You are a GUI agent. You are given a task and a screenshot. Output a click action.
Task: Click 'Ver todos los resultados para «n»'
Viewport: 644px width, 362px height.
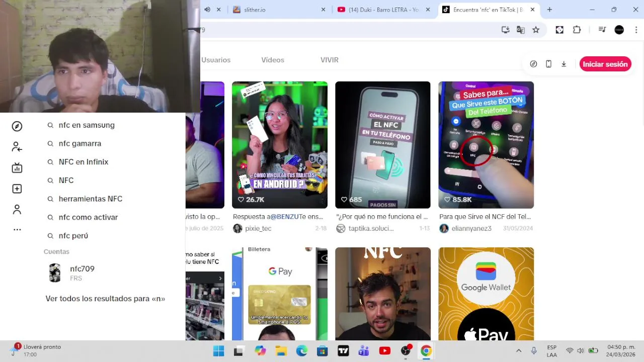105,299
